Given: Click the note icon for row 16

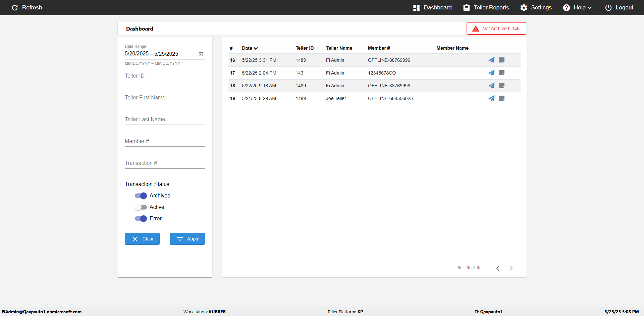Looking at the screenshot, I should pyautogui.click(x=502, y=60).
